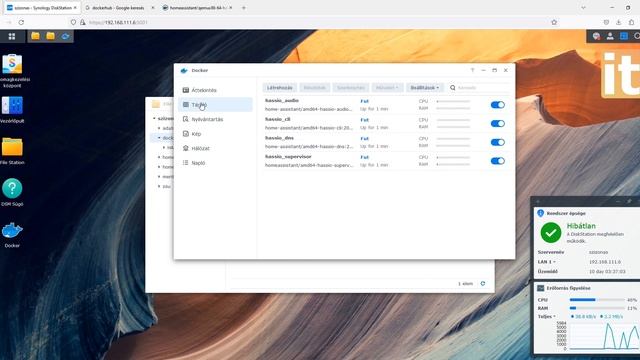The width and height of the screenshot is (640, 360).
Task: Click the System Health shield icon
Action: pos(540,213)
